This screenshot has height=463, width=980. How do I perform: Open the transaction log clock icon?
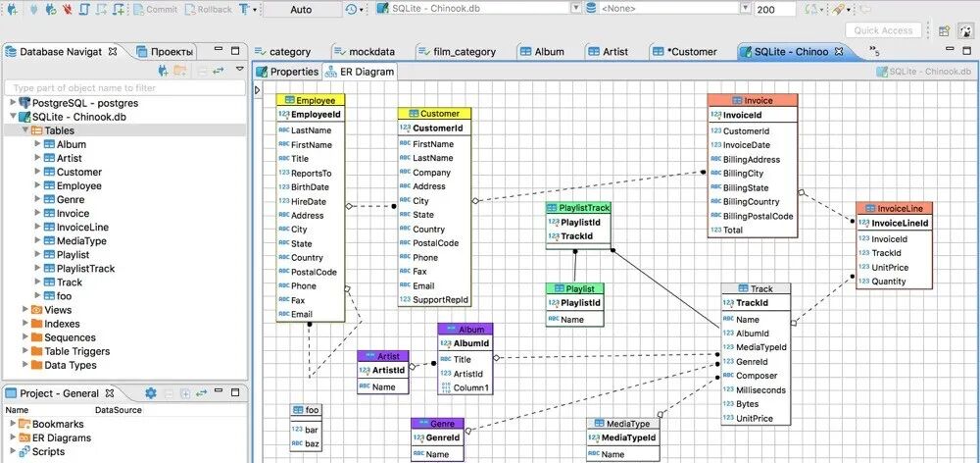(351, 10)
